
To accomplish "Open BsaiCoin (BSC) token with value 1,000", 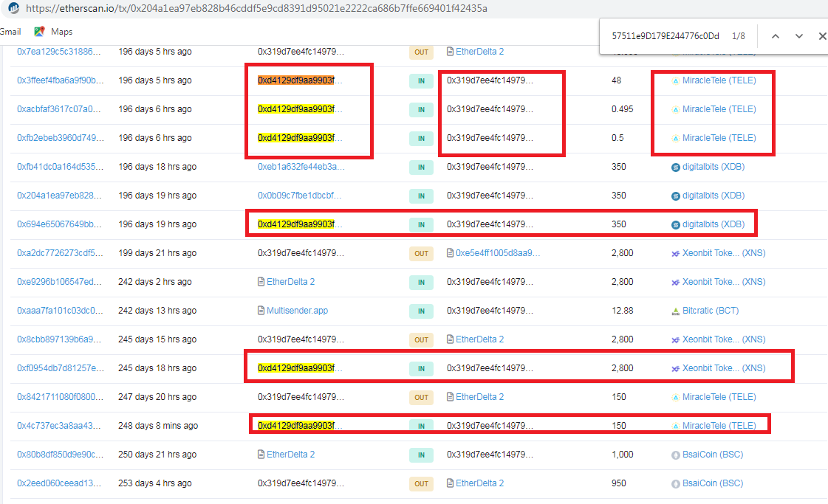I will [x=712, y=455].
